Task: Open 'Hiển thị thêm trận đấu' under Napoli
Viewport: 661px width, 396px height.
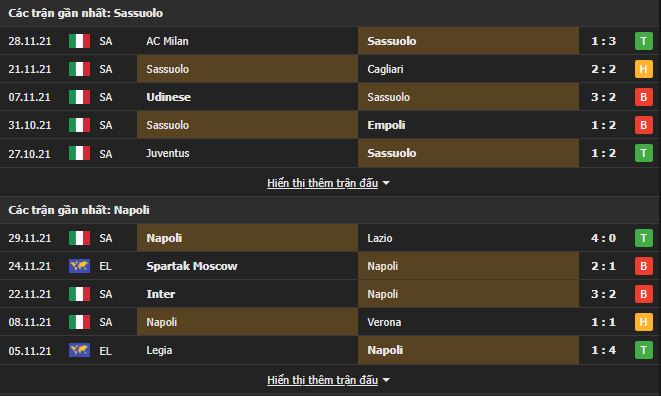Action: tap(322, 380)
